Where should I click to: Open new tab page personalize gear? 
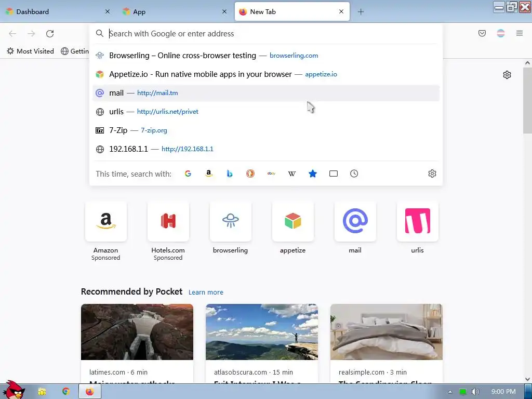point(507,75)
